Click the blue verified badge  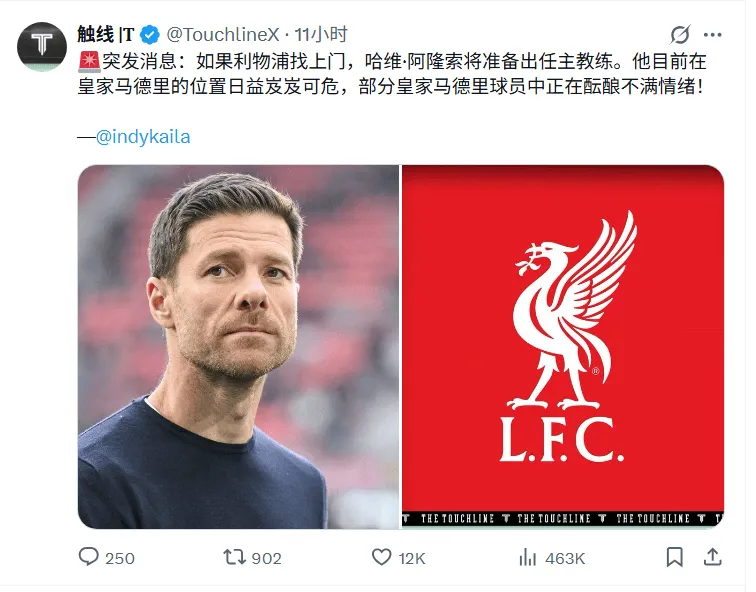tap(150, 35)
